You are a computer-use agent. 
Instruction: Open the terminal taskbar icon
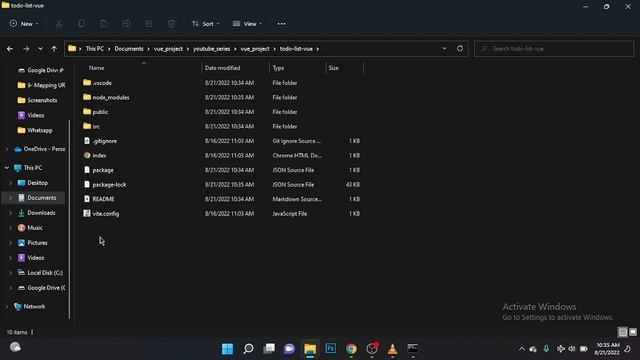[x=413, y=349]
